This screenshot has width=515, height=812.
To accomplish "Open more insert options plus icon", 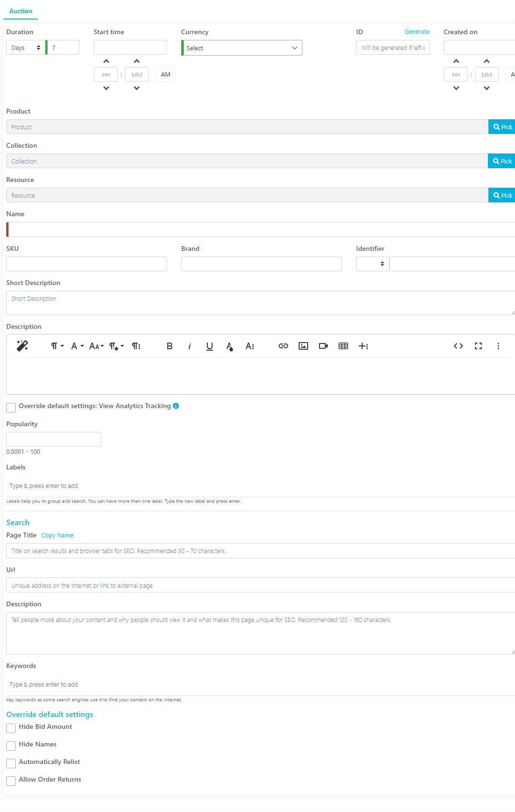I will click(x=363, y=346).
